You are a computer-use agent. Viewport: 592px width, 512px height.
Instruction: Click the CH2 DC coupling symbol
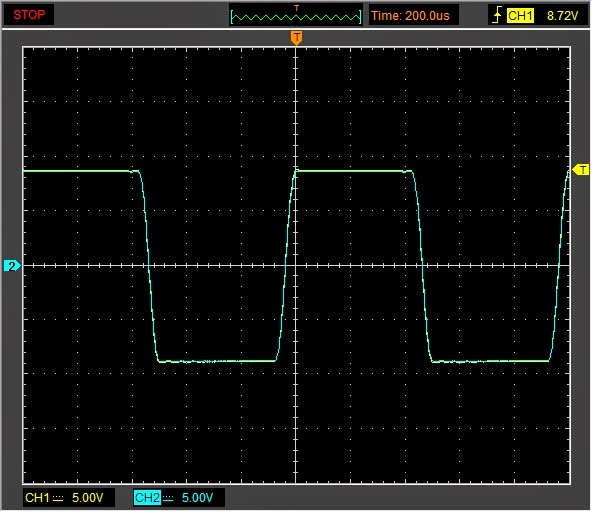coord(168,499)
